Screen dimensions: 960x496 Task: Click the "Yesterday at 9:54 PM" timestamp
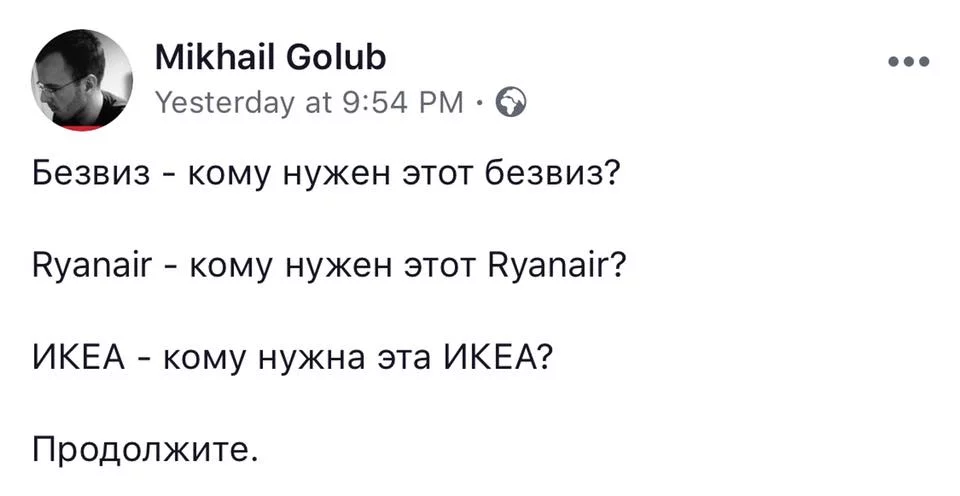[x=310, y=102]
